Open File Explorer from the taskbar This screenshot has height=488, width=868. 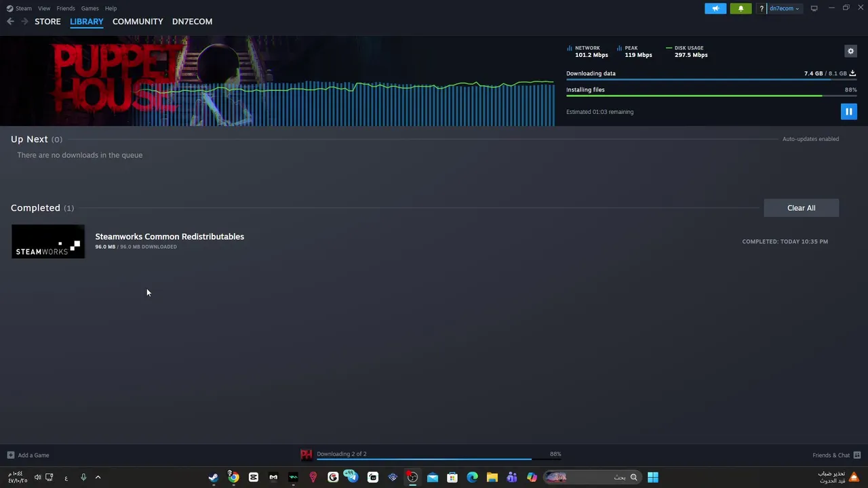point(492,477)
